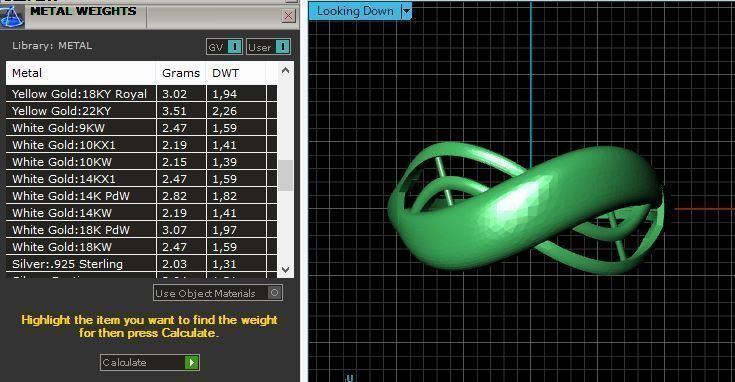Sort by the DWT column header
Image resolution: width=735 pixels, height=382 pixels.
(x=236, y=73)
